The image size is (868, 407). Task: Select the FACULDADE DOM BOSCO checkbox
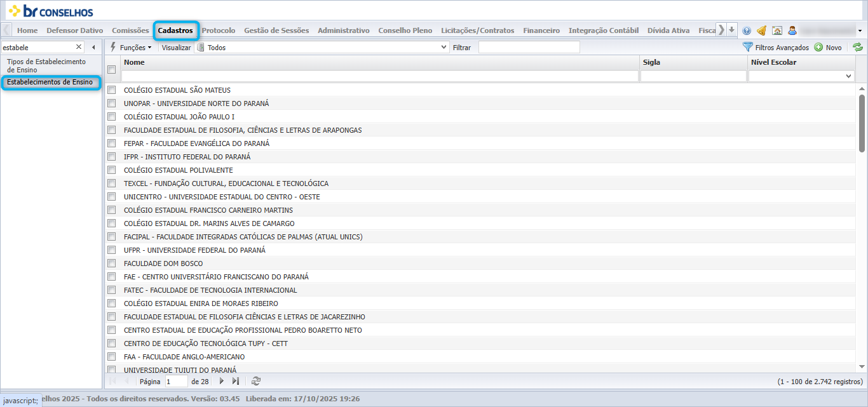111,264
